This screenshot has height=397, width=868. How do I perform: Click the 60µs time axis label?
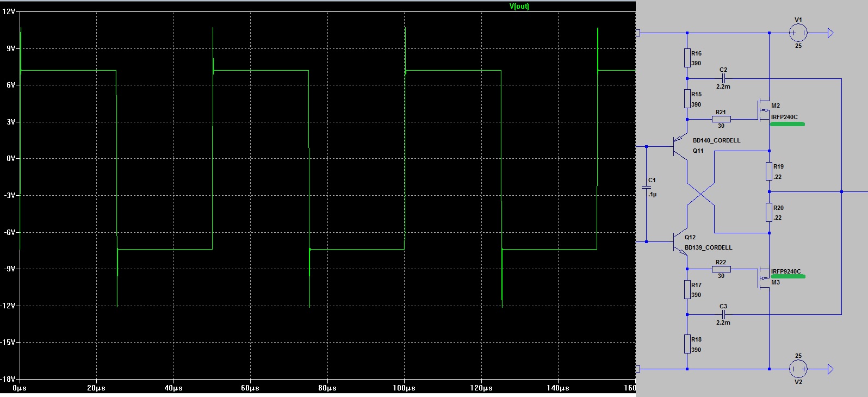(250, 388)
